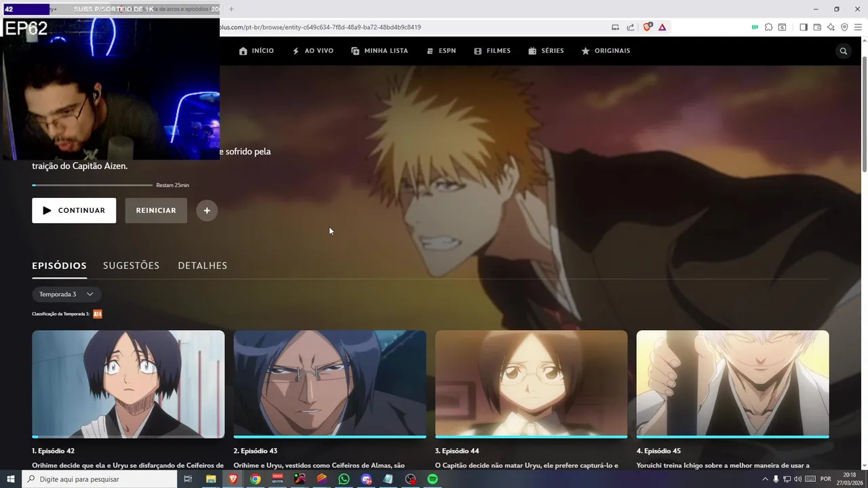868x488 pixels.
Task: Click the POR language indicator
Action: (825, 479)
